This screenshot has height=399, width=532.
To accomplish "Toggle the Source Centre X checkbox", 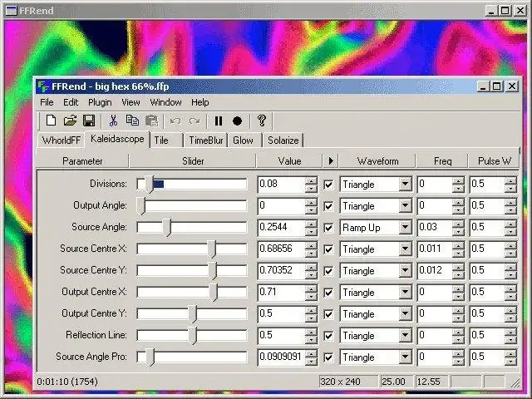I will [328, 249].
